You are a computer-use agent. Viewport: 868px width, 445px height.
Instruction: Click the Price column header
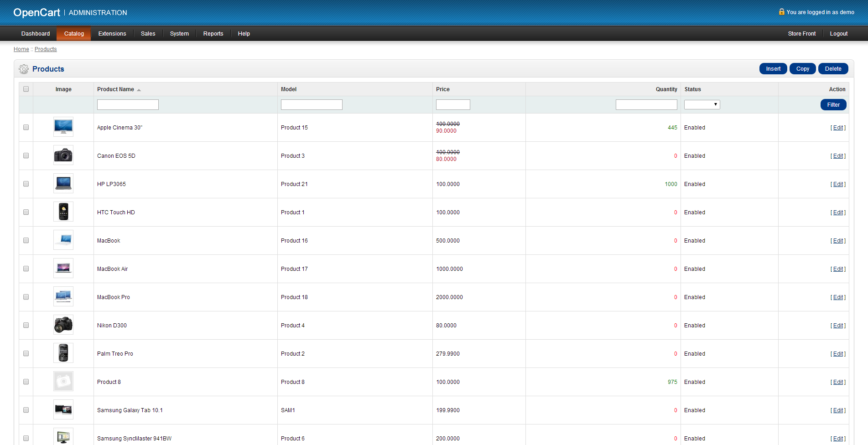(x=443, y=89)
